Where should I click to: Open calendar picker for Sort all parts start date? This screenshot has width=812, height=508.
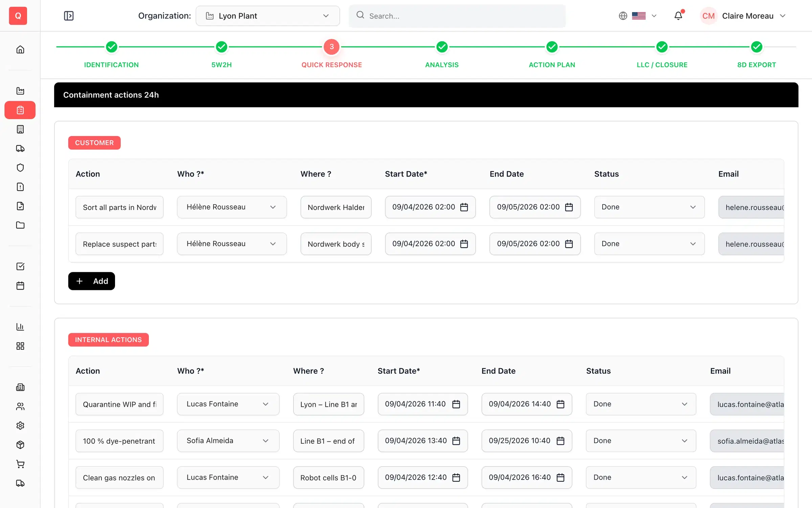coord(464,207)
